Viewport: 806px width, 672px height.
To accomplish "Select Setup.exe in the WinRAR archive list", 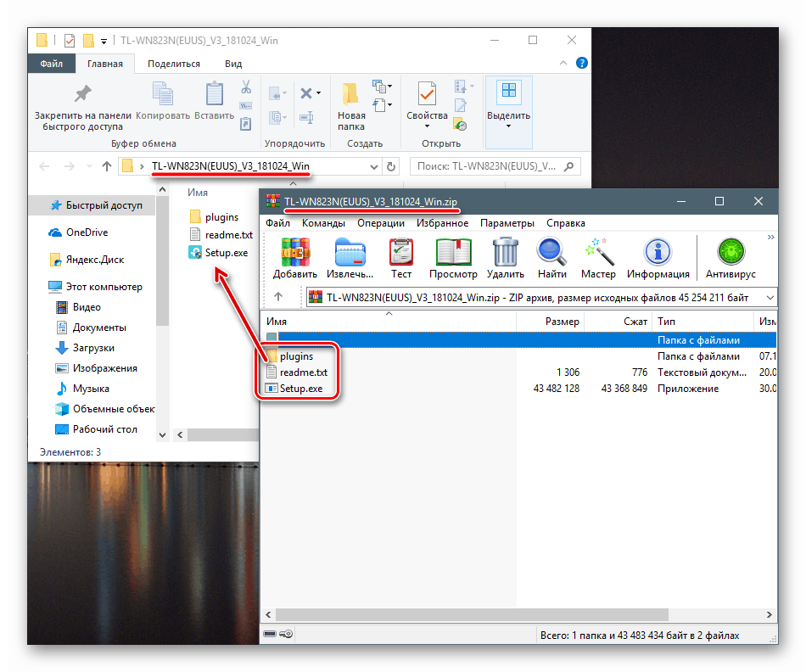I will coord(294,389).
